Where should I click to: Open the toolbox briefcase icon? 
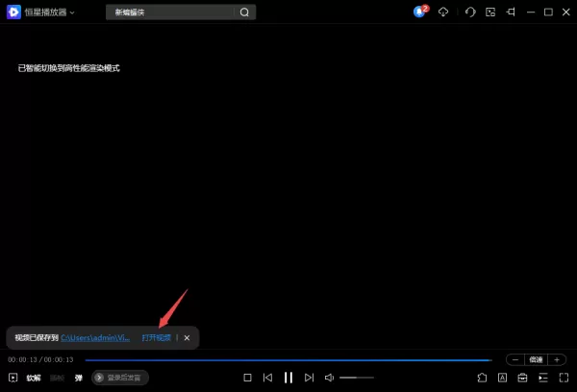click(522, 378)
